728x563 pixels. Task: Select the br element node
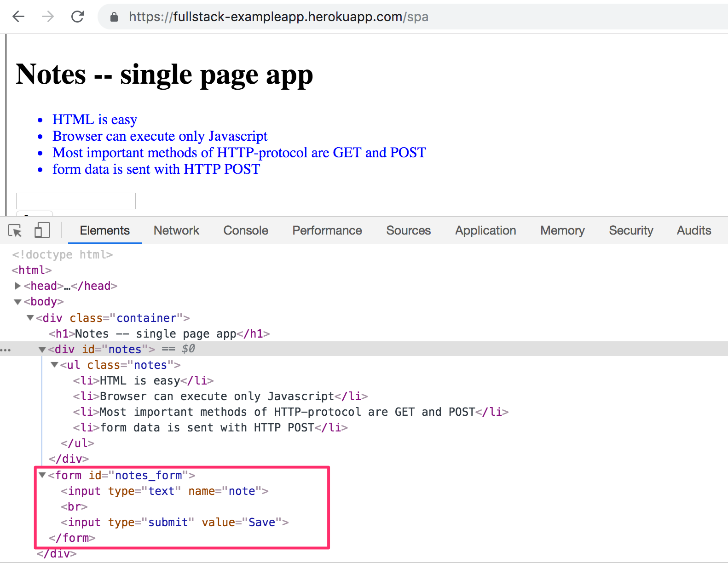pos(74,507)
